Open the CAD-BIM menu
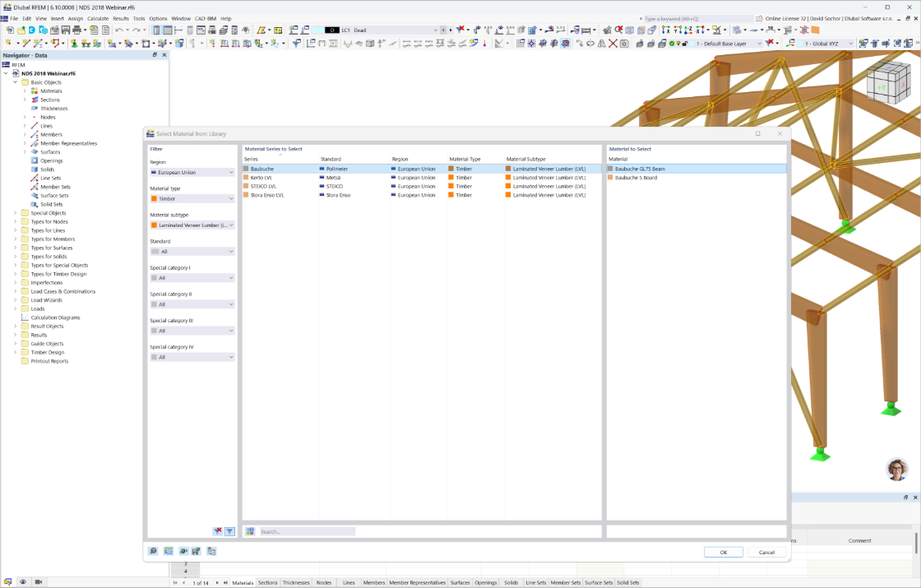 pos(206,18)
